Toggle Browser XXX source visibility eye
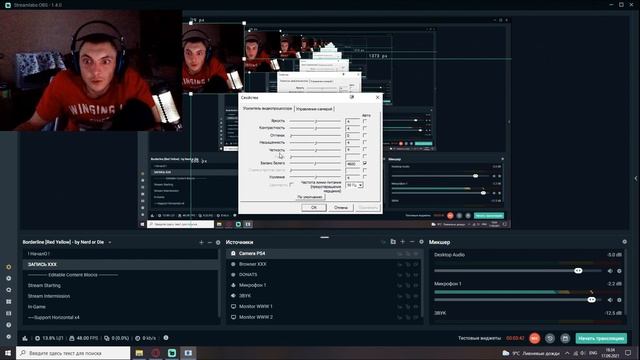Screen dimensions: 640x360 [x=415, y=264]
